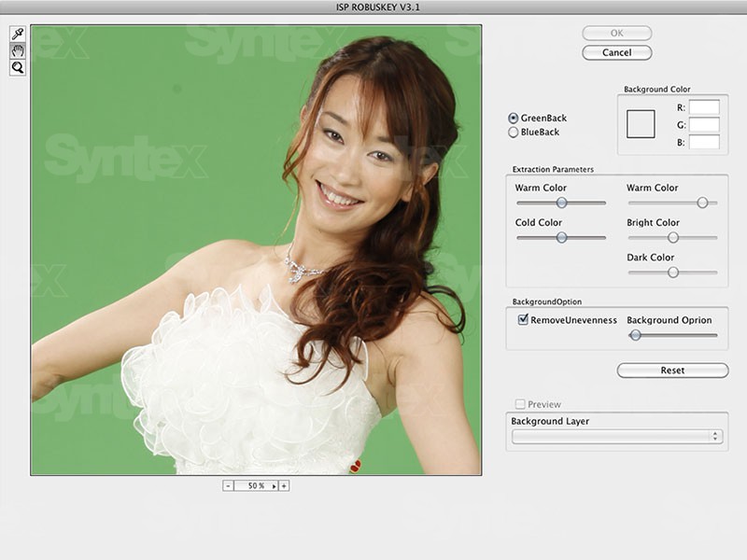
Task: Select the eyedropper tool
Action: [17, 34]
